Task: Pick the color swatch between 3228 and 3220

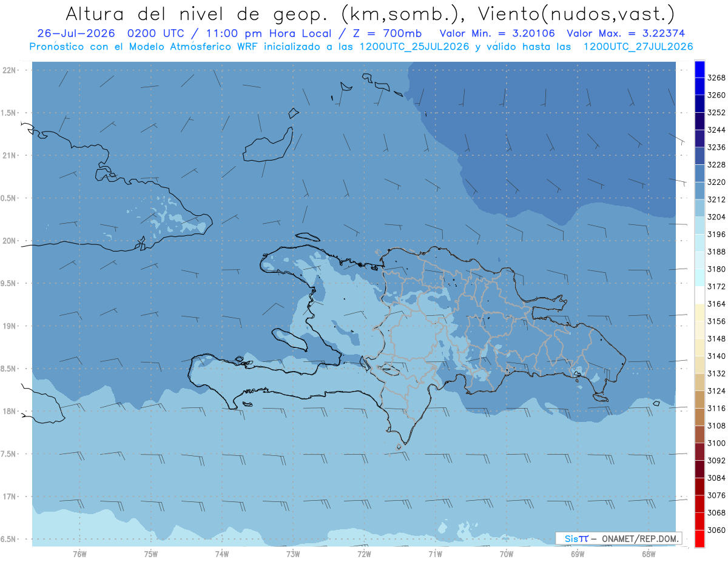Action: click(x=699, y=173)
